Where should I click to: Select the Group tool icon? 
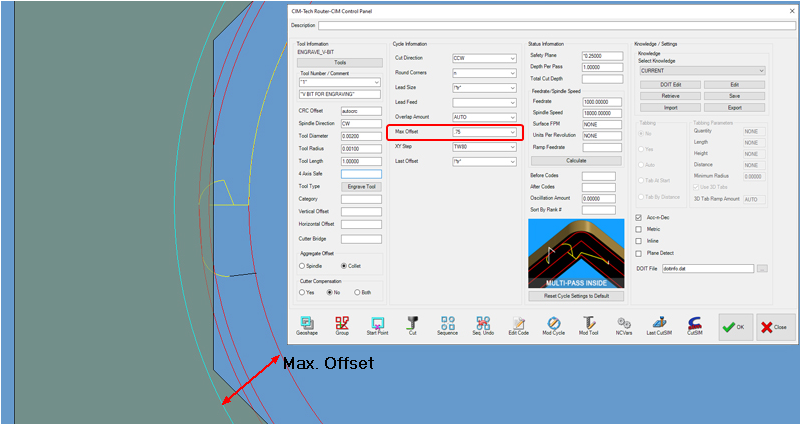pyautogui.click(x=342, y=324)
